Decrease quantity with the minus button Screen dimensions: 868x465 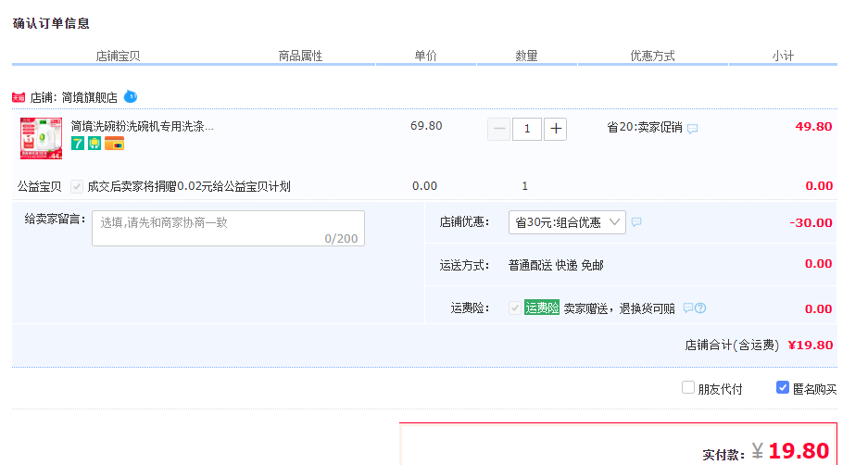498,129
